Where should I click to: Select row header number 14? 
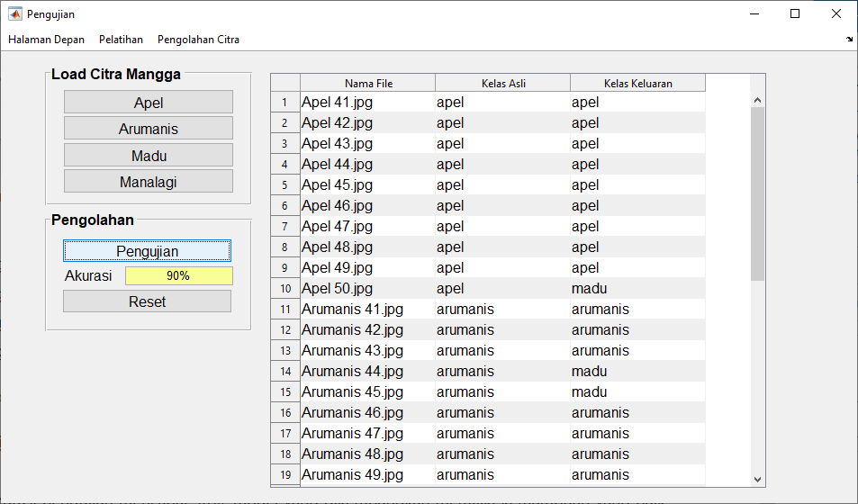pyautogui.click(x=285, y=372)
